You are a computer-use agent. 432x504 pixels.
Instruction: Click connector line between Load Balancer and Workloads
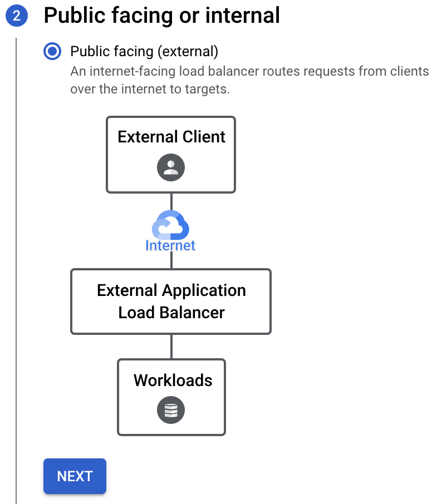pyautogui.click(x=171, y=347)
